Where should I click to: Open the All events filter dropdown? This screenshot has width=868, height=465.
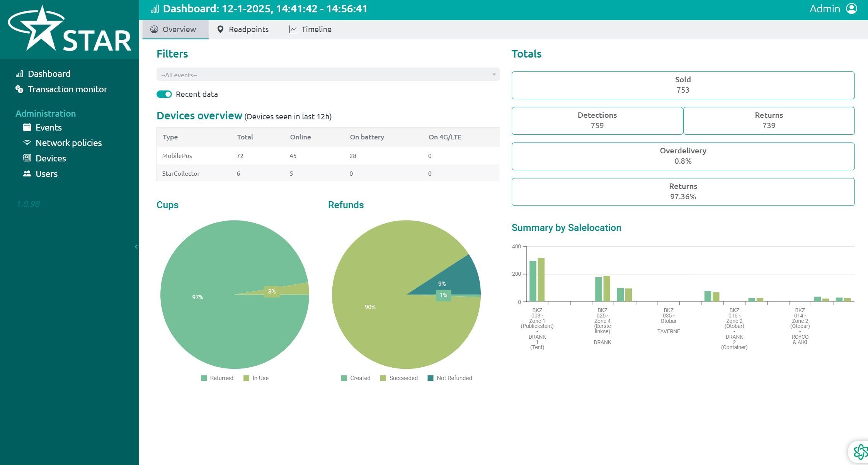tap(328, 75)
